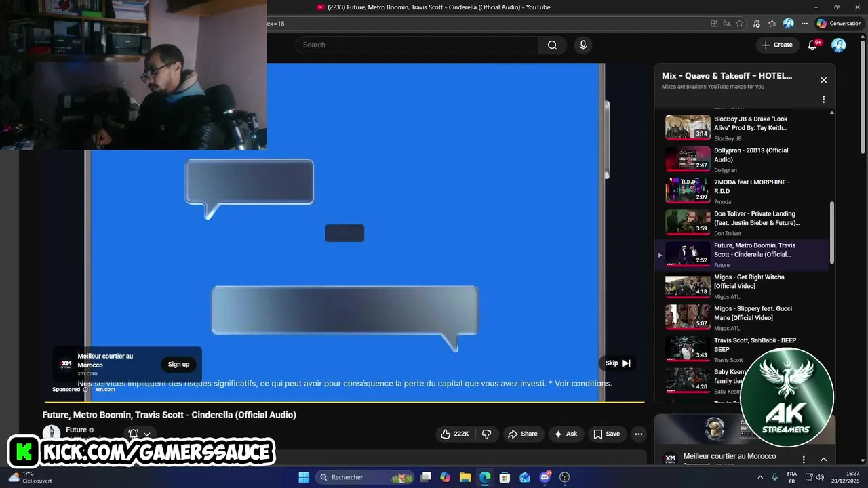
Task: Select Cinderella in the Mix playlist
Action: tap(742, 254)
